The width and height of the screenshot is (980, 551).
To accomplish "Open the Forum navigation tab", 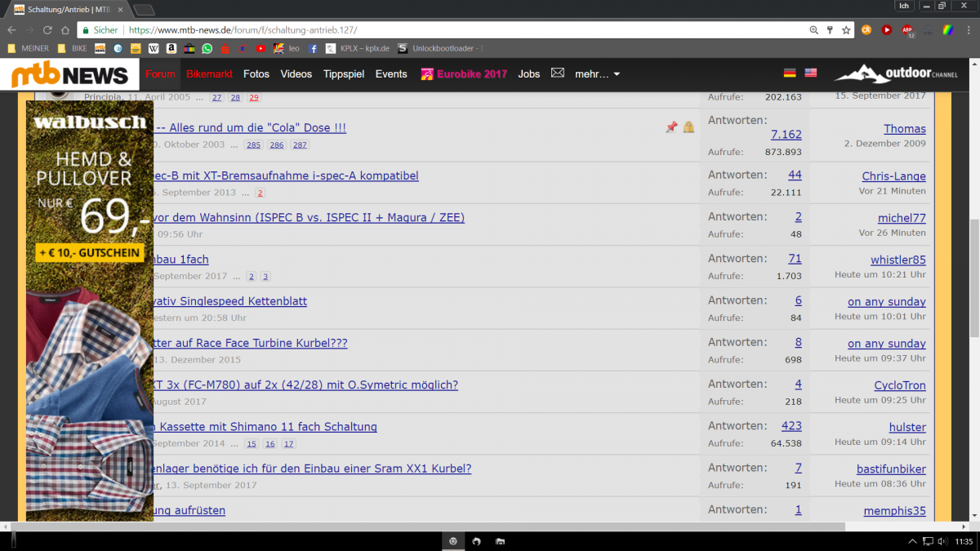I will (160, 73).
